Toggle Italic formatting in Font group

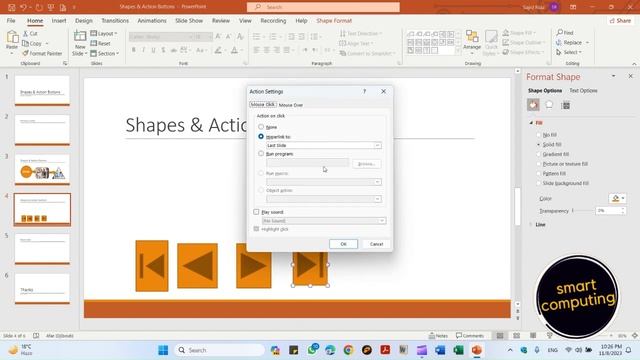click(143, 50)
